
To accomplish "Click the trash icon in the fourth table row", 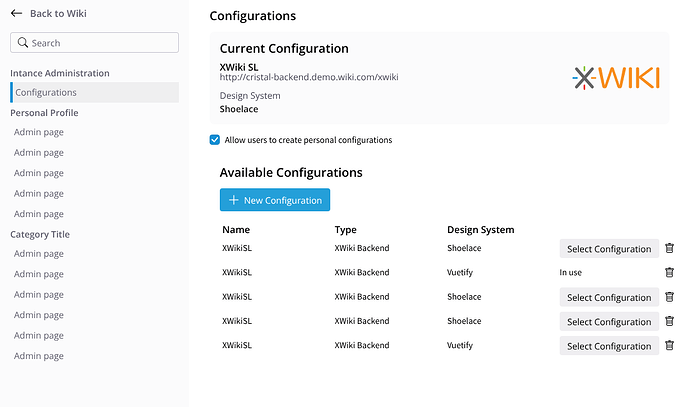I will point(669,321).
